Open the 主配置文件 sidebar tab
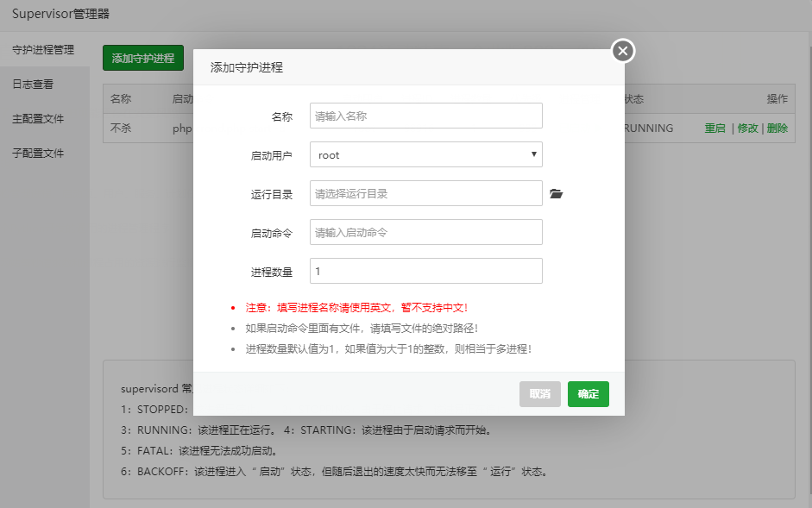This screenshot has width=812, height=508. (x=38, y=118)
